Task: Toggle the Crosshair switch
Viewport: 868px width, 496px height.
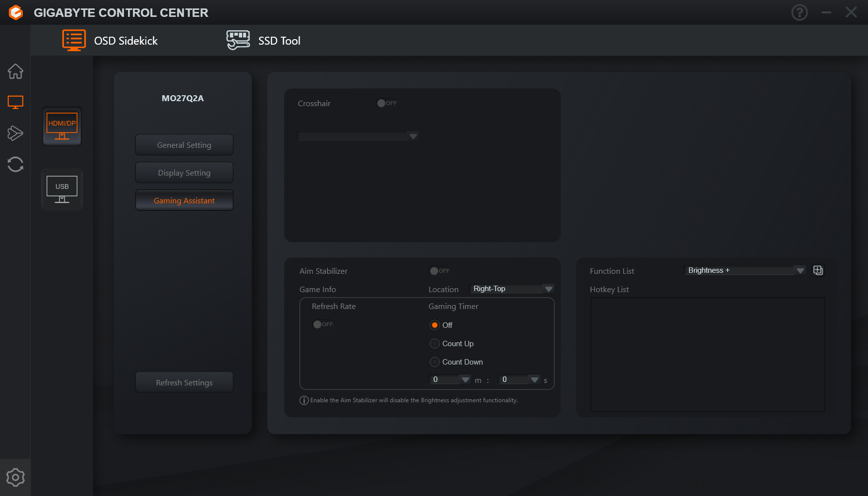Action: click(387, 103)
